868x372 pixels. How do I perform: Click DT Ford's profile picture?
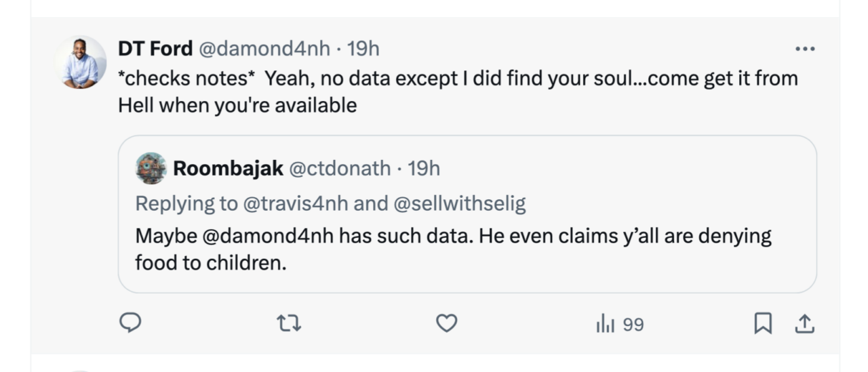click(80, 62)
